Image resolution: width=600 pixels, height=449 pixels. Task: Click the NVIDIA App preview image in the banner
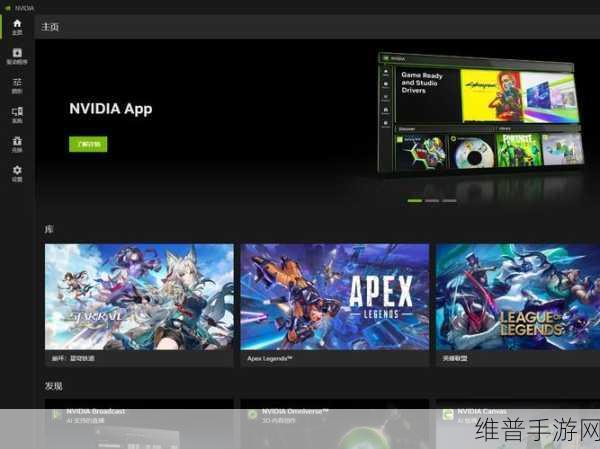(481, 113)
